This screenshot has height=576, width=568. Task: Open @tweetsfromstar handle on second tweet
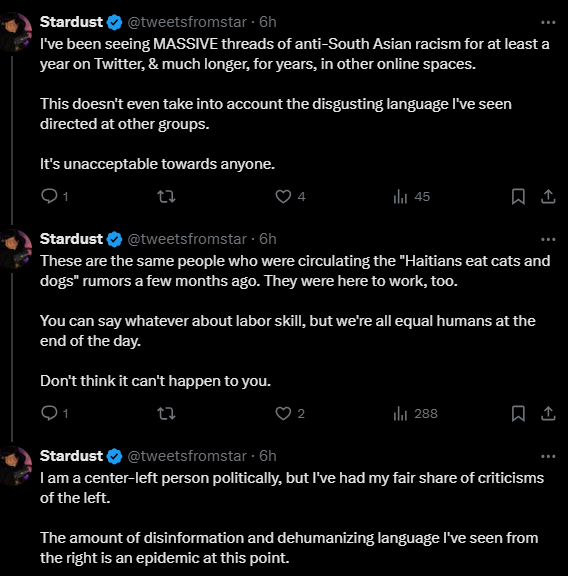click(x=187, y=239)
